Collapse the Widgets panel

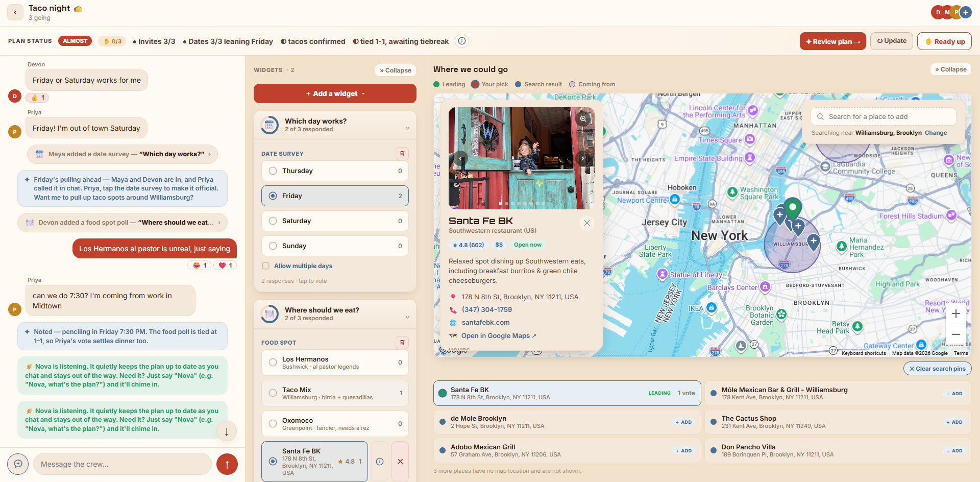click(396, 70)
